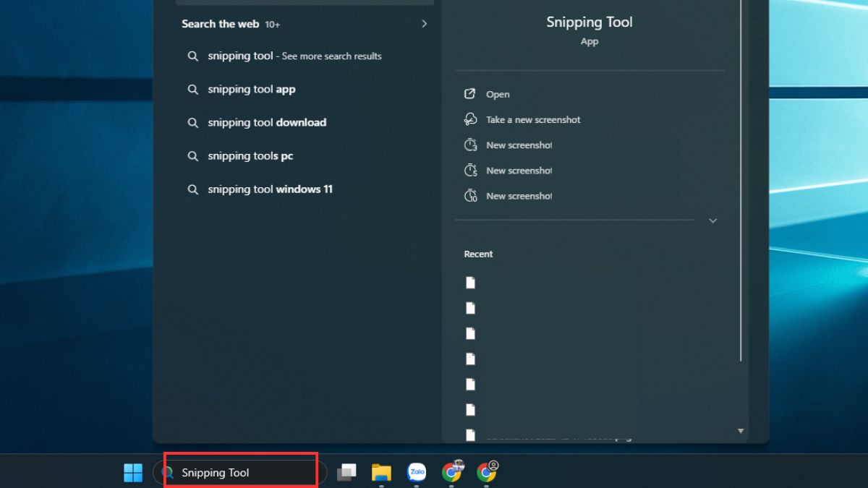
Task: Open the Windows Start menu button
Action: [133, 473]
